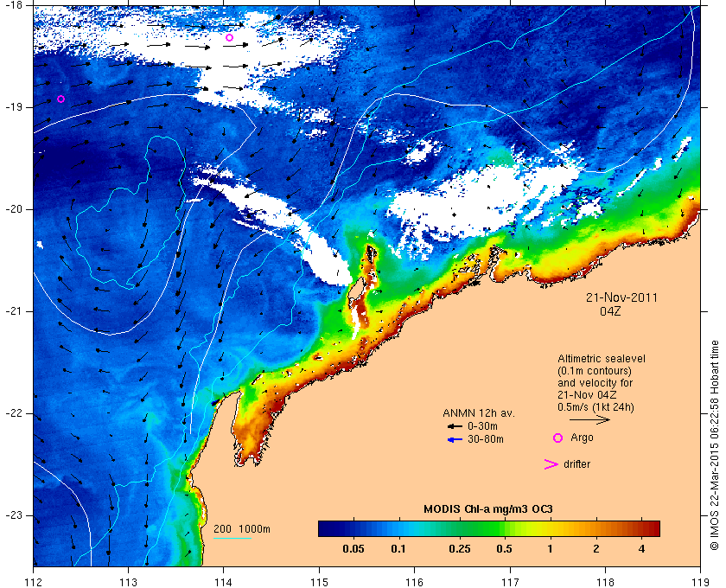The image size is (726, 588).
Task: Click the IMOS copyright timestamp text
Action: (714, 445)
